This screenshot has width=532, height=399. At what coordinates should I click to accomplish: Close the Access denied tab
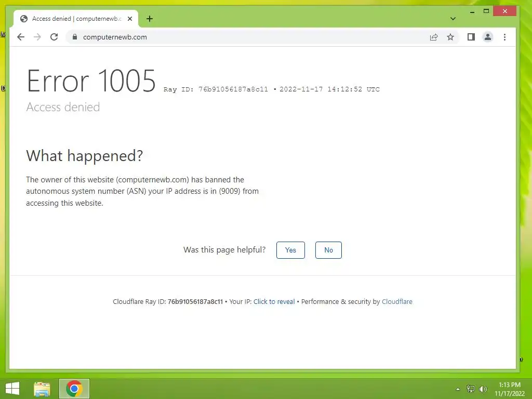pyautogui.click(x=129, y=19)
